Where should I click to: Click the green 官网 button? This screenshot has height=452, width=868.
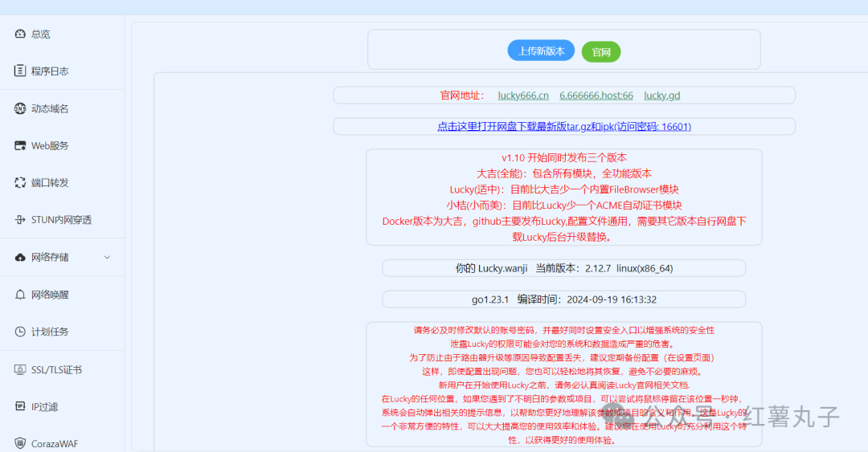click(601, 52)
